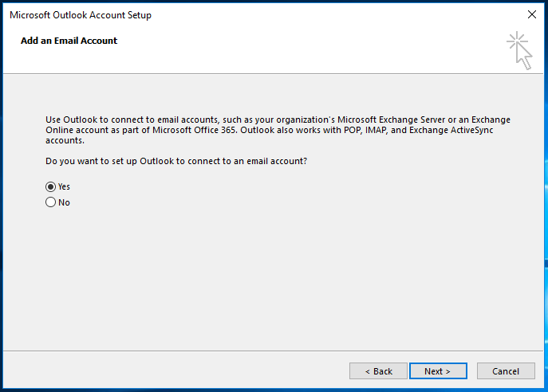Click the "Yes" option label text
The image size is (548, 392).
tap(64, 186)
